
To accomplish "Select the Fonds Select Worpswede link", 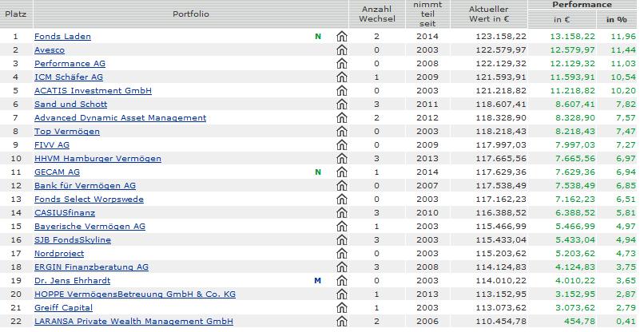I will click(x=89, y=200).
